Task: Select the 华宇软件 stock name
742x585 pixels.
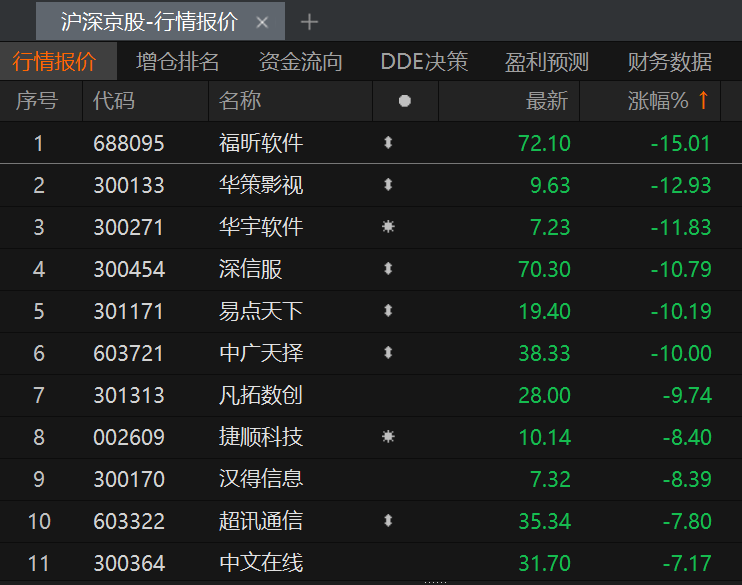Action: tap(261, 227)
